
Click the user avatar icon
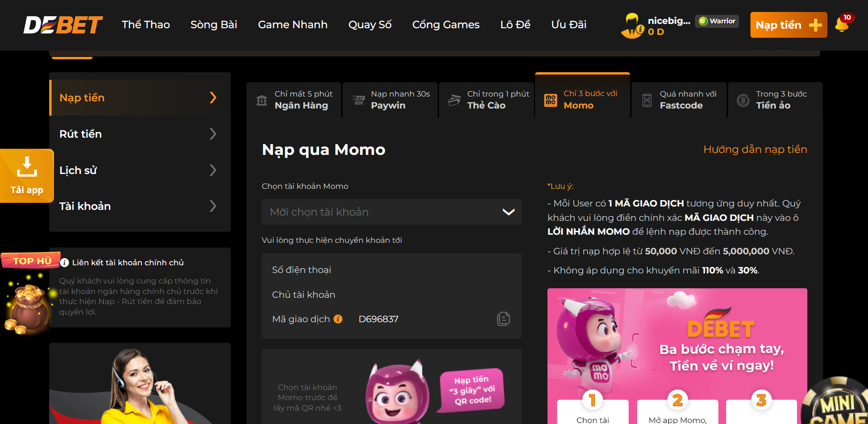click(x=632, y=25)
